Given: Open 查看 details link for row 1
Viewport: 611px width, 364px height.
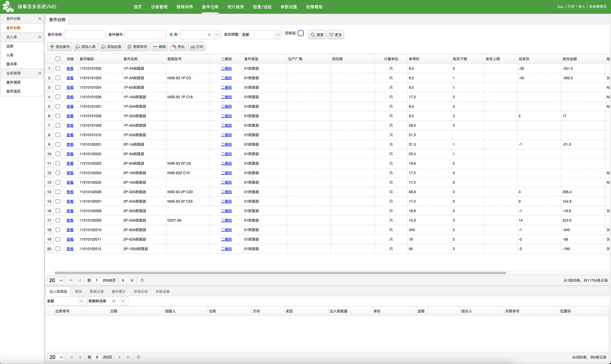Looking at the screenshot, I should 70,69.
